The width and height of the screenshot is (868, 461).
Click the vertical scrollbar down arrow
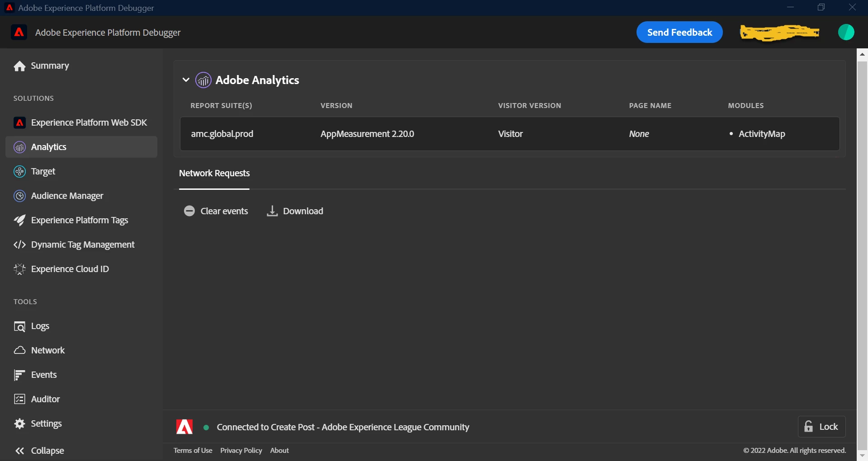[862, 456]
